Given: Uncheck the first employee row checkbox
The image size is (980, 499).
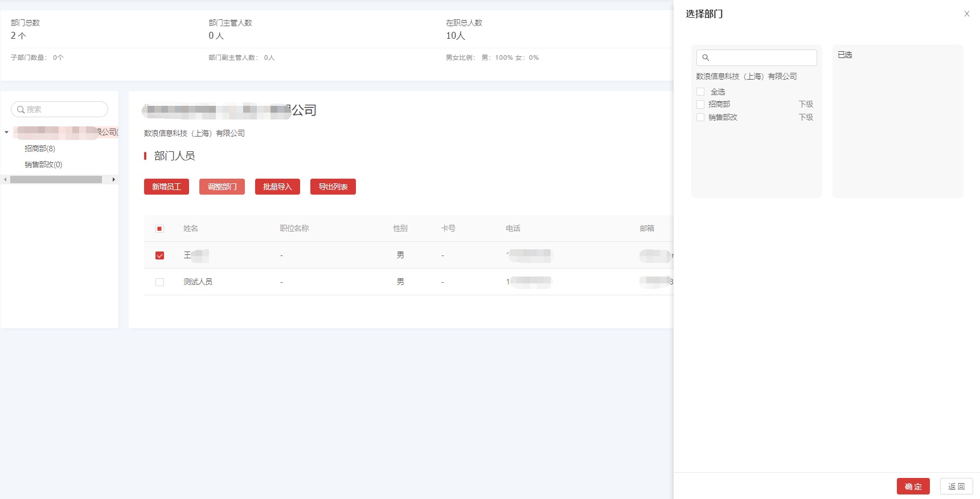Looking at the screenshot, I should 159,255.
